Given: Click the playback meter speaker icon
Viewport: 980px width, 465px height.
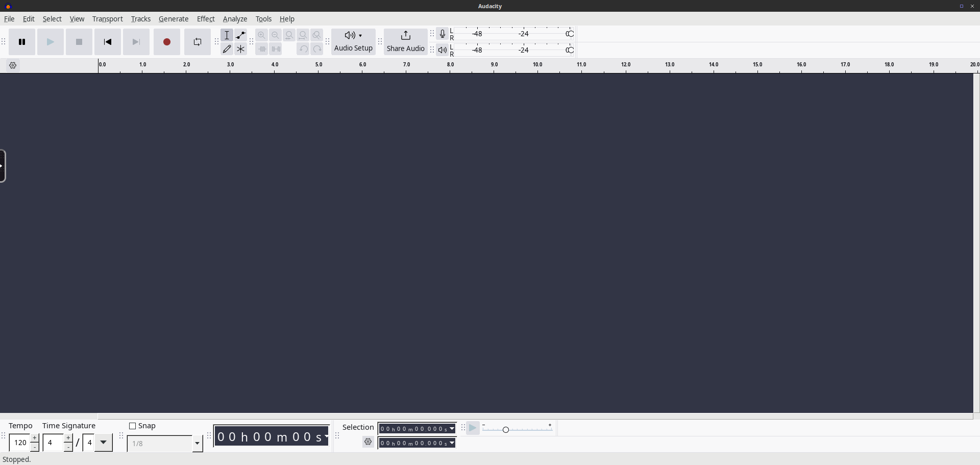Looking at the screenshot, I should click(443, 50).
